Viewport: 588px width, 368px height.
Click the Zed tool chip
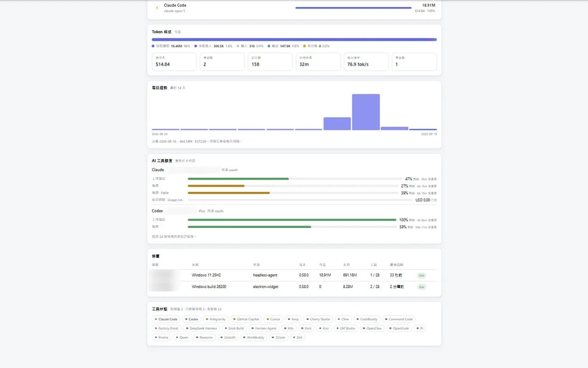(298, 337)
